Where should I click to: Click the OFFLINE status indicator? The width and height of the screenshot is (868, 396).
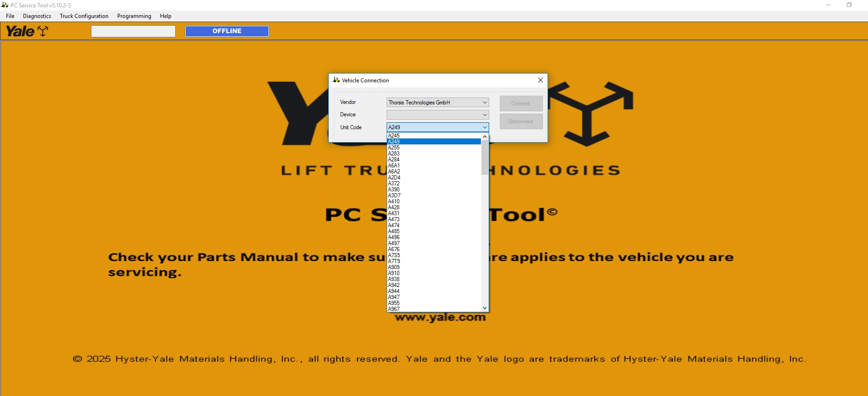click(227, 31)
